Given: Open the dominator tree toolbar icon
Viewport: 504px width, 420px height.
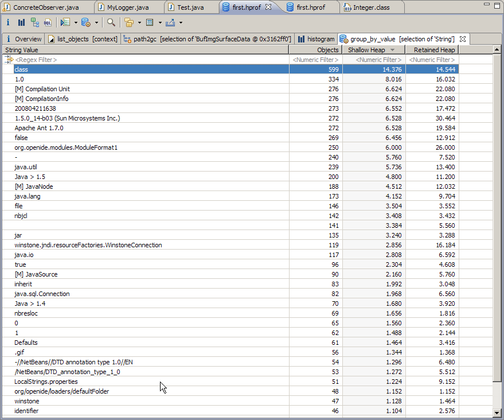Looking at the screenshot, I should pyautogui.click(x=35, y=22).
